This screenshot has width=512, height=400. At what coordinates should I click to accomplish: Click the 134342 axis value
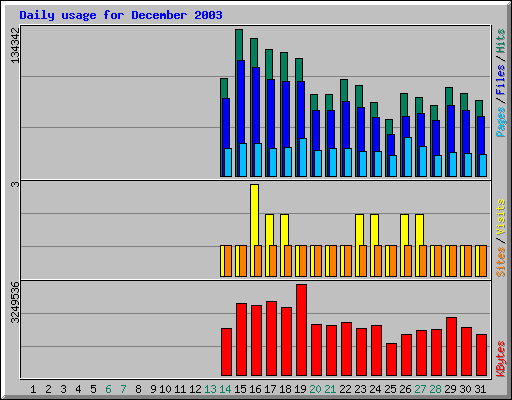(15, 45)
